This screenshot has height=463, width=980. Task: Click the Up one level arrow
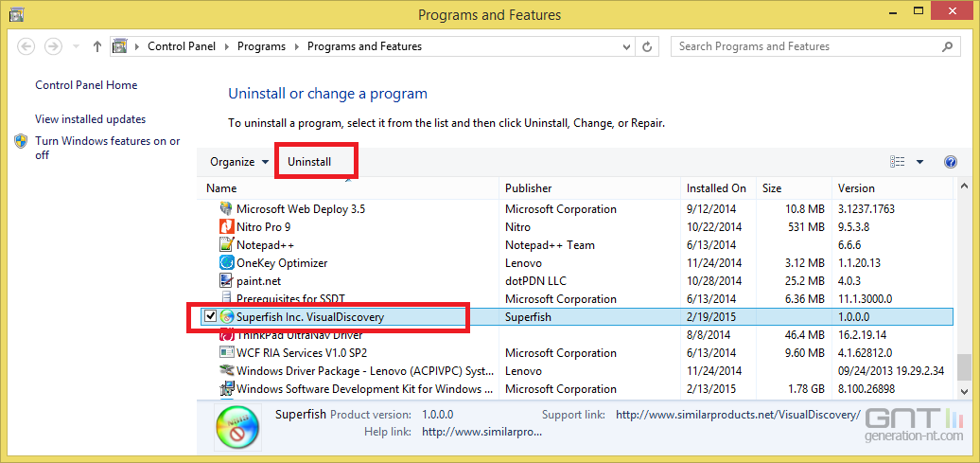[x=96, y=46]
